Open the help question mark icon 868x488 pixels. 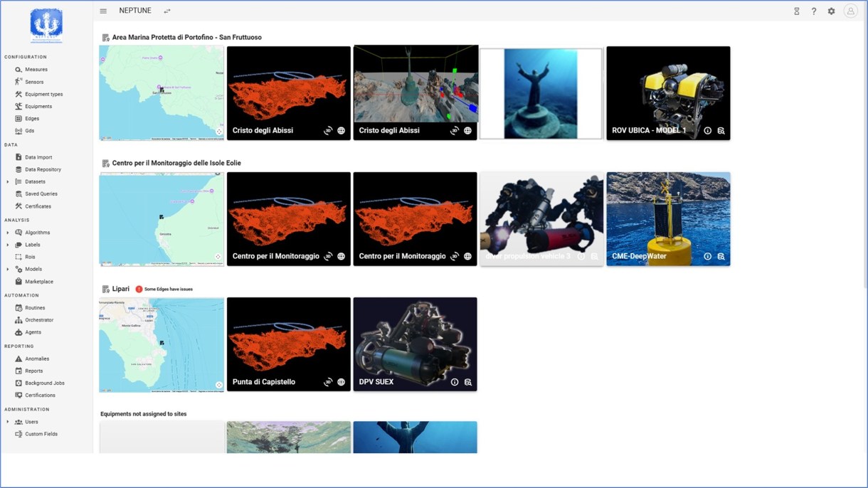[x=814, y=11]
